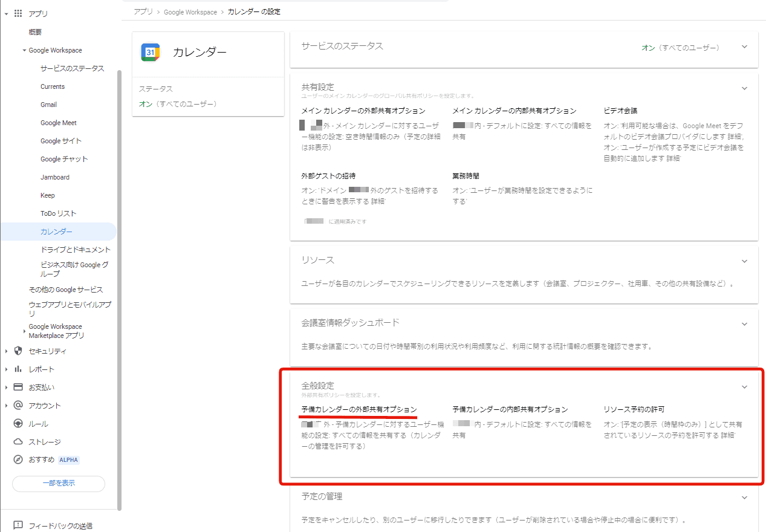Open 予備カレンダーの外部共有オプション setting
The height and width of the screenshot is (532, 766).
(x=359, y=410)
